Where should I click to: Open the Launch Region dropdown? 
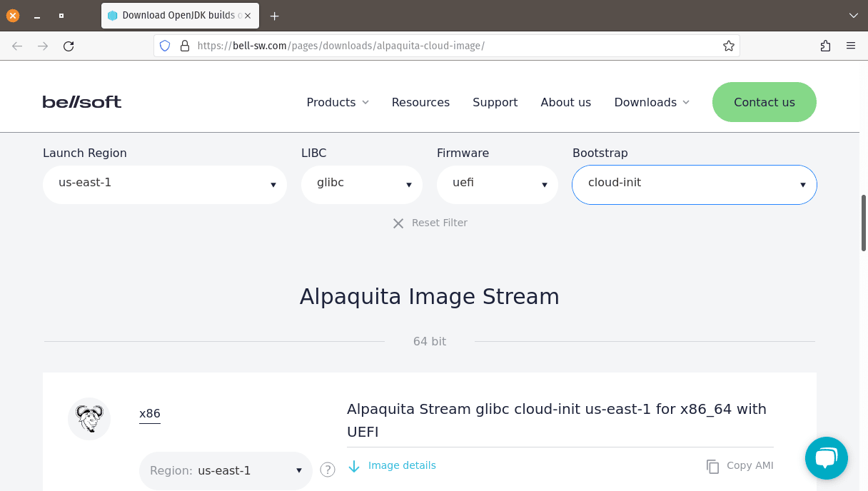pyautogui.click(x=164, y=183)
